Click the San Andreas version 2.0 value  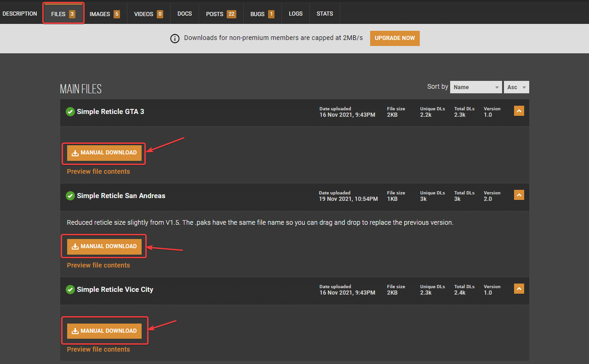click(488, 199)
